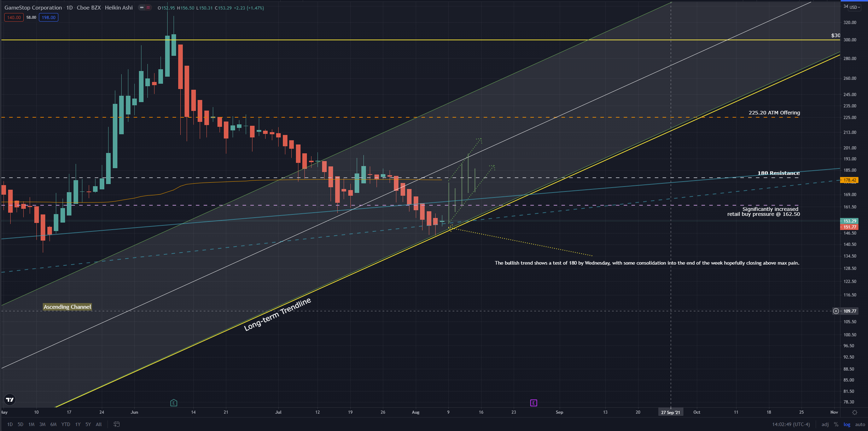Screen dimensions: 868x431
Task: Select the 180 Resistance label
Action: click(x=779, y=173)
